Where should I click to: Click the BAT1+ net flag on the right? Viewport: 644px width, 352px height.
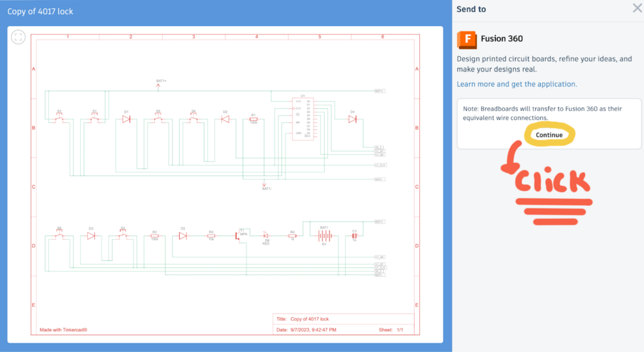click(x=380, y=91)
